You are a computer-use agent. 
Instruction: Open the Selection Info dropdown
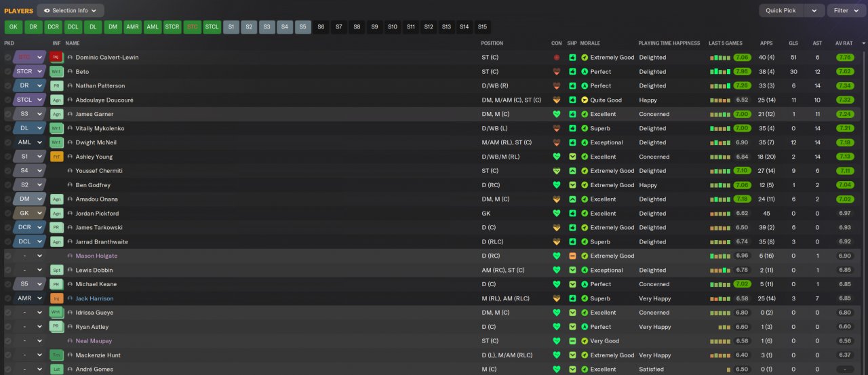click(71, 11)
